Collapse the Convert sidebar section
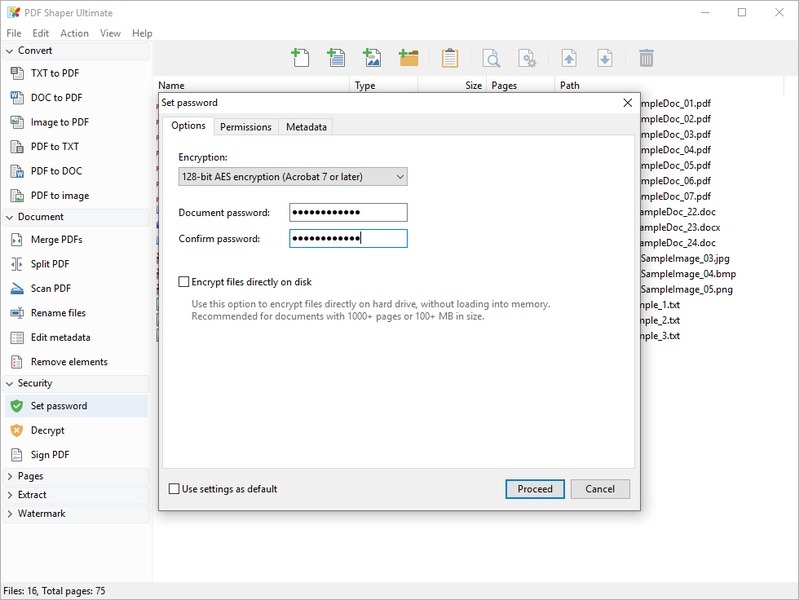 [35, 50]
